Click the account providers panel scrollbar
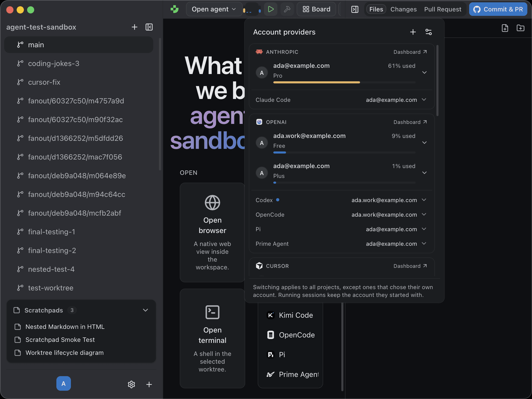This screenshot has width=532, height=399. [x=437, y=81]
